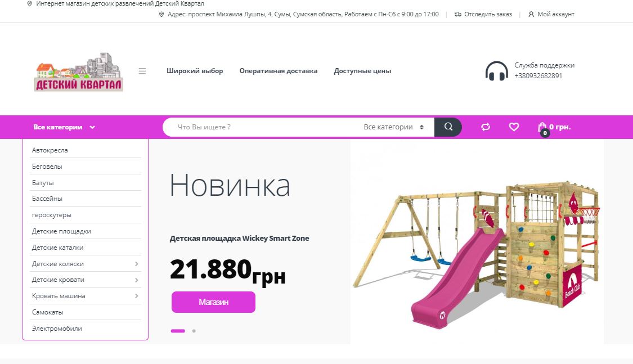Image resolution: width=633 pixels, height=364 pixels.
Task: Expand the Детские коляски submenu arrow
Action: point(137,264)
